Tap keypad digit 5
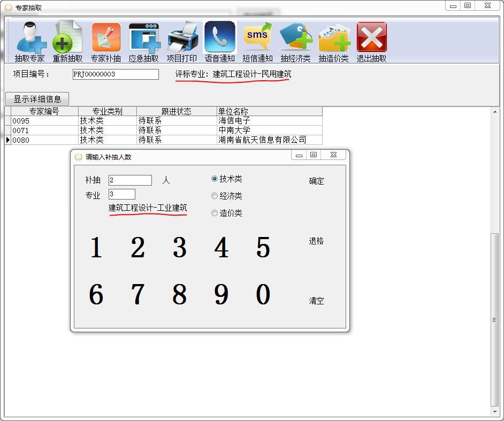Image resolution: width=504 pixels, height=421 pixels. pyautogui.click(x=263, y=247)
